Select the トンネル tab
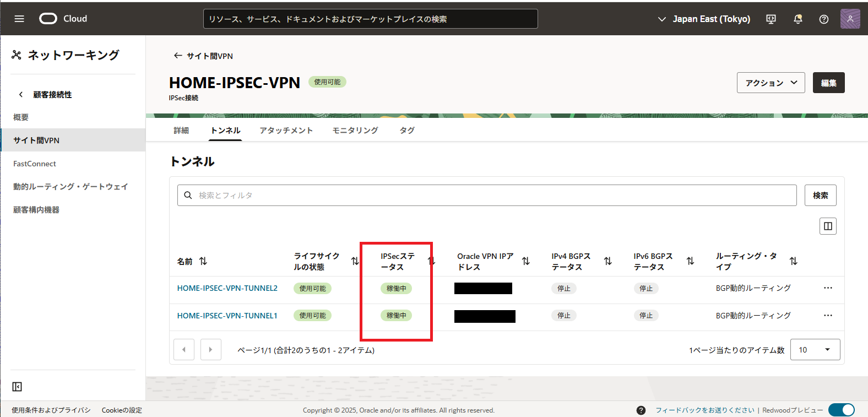The image size is (868, 417). (x=226, y=131)
